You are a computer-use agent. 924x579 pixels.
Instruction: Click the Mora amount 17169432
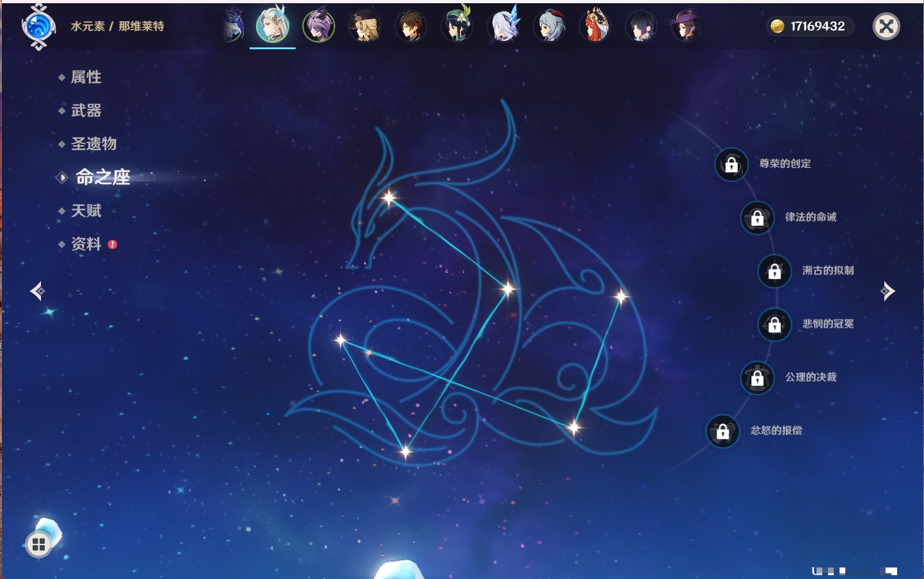point(818,26)
